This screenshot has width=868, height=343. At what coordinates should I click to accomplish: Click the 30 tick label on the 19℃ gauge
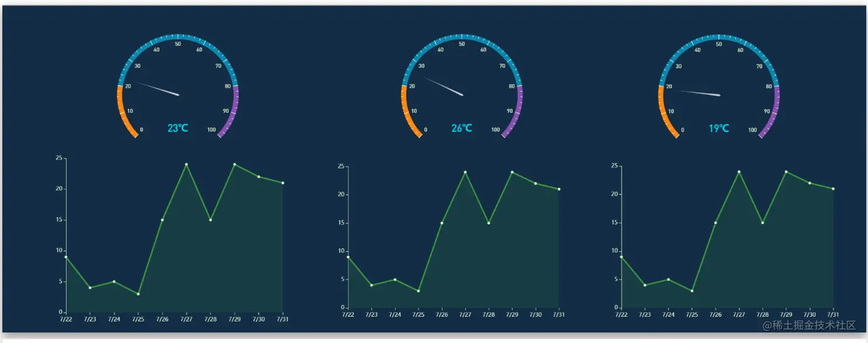pyautogui.click(x=678, y=66)
